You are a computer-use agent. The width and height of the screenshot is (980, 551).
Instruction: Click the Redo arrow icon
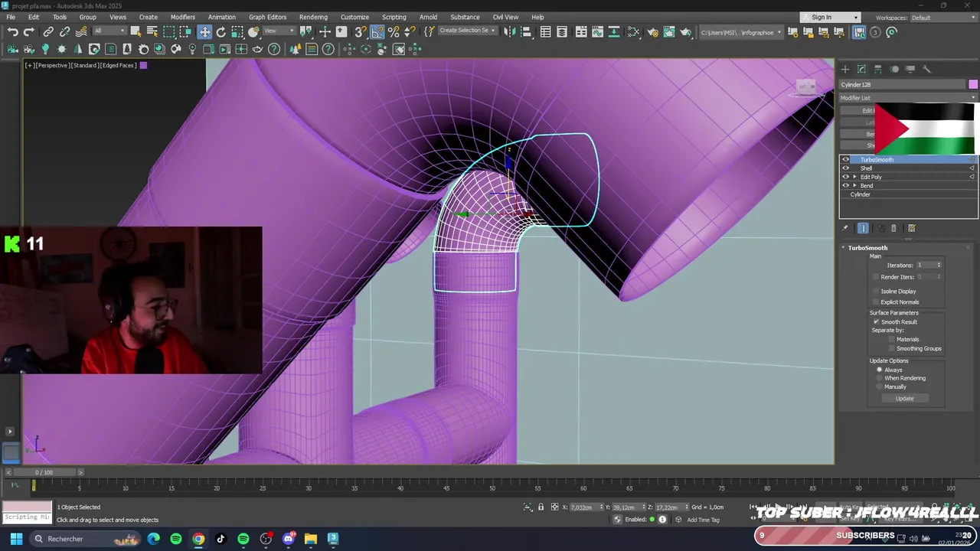click(29, 32)
